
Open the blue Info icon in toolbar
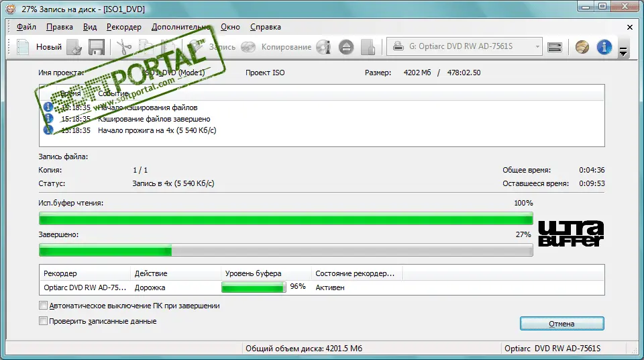pyautogui.click(x=604, y=47)
